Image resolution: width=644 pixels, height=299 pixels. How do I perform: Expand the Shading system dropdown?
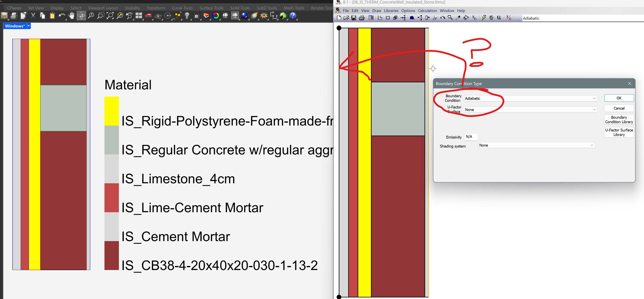coord(592,145)
